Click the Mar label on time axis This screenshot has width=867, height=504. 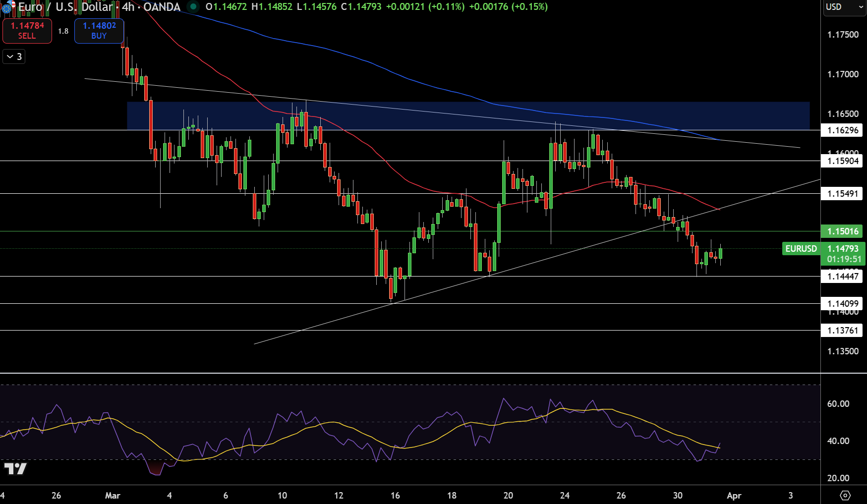[113, 496]
